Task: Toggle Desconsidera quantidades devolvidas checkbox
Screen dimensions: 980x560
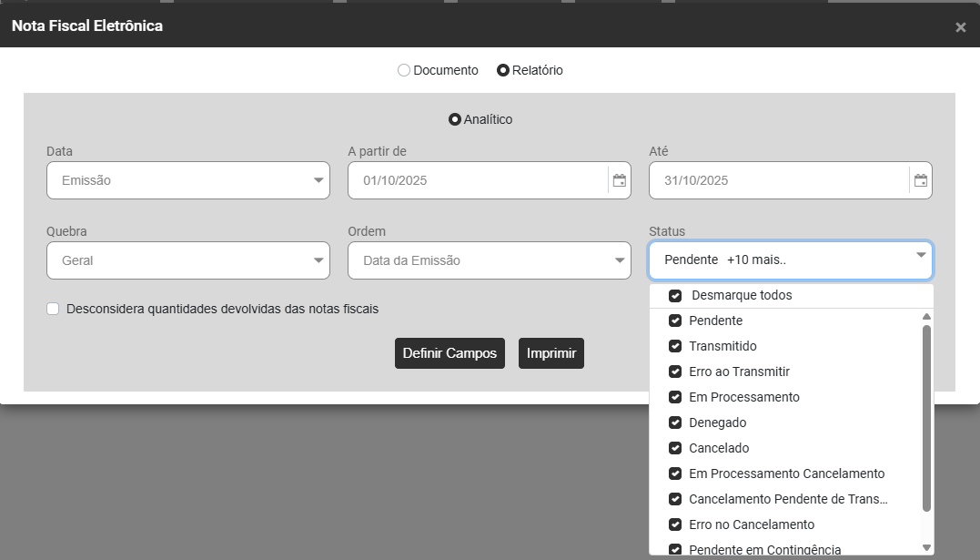Action: tap(53, 309)
